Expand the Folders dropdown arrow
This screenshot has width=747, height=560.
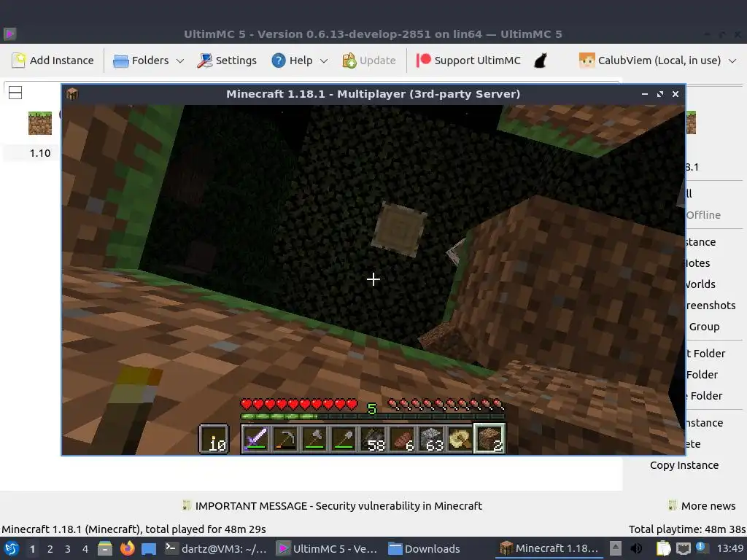180,61
